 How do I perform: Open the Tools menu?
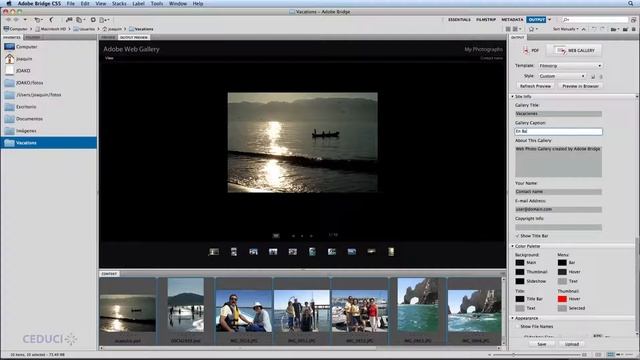(157, 3)
